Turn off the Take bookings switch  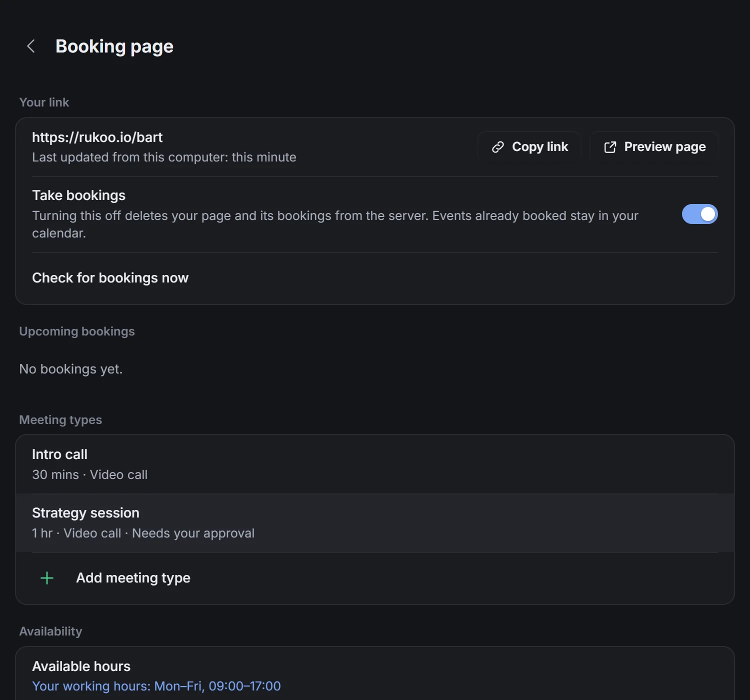[699, 214]
